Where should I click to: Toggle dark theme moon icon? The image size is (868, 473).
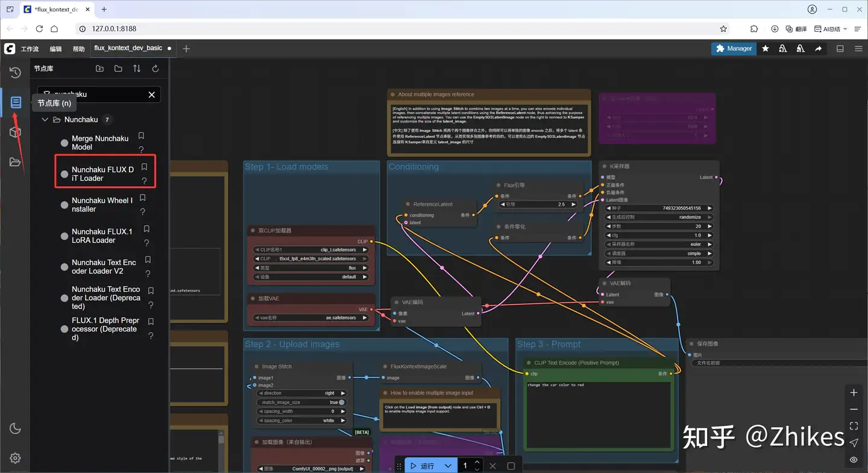click(x=15, y=429)
